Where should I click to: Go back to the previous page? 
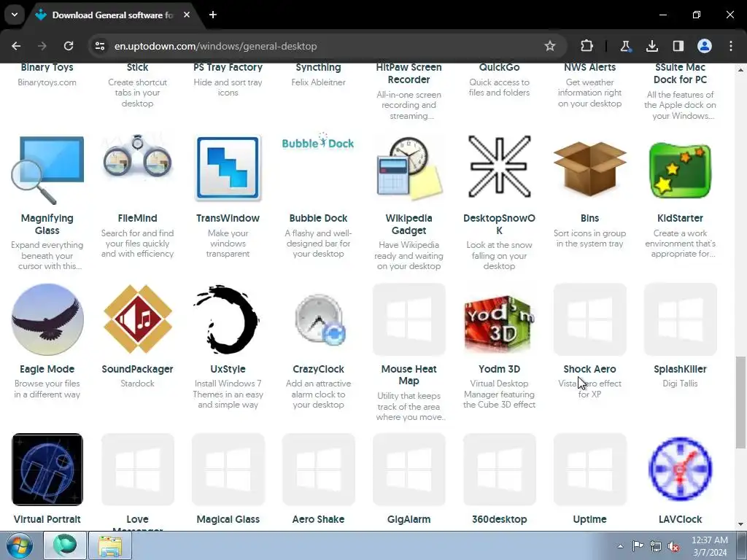click(x=16, y=46)
